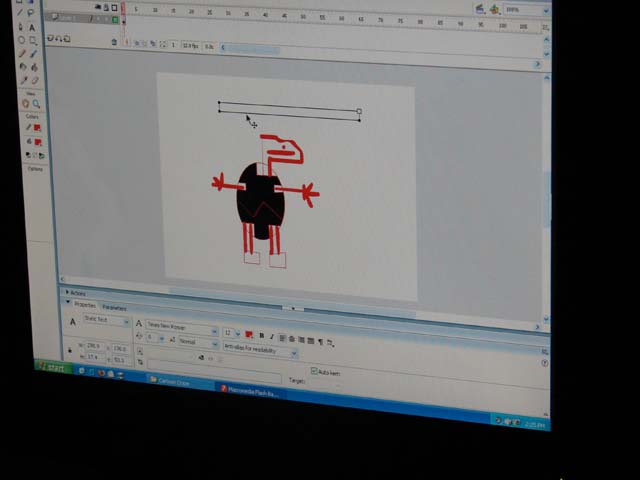Select the Hand tool
The width and height of the screenshot is (640, 480).
26,103
